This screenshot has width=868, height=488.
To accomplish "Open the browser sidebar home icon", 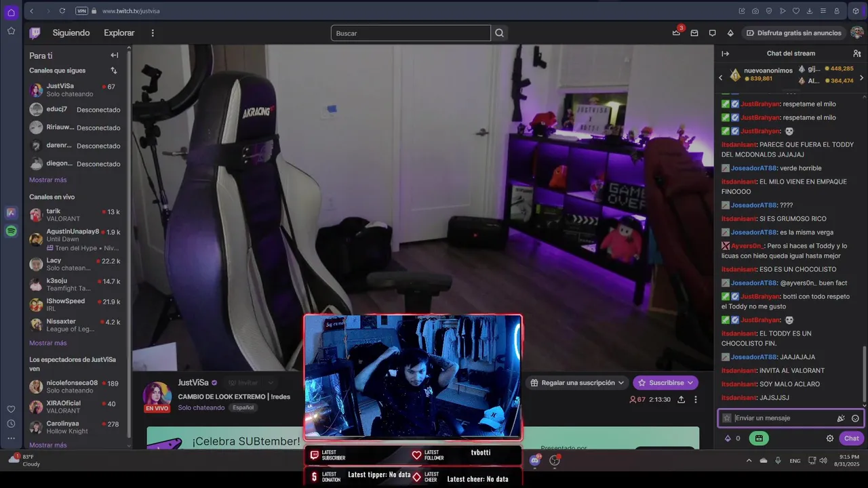I will [11, 12].
